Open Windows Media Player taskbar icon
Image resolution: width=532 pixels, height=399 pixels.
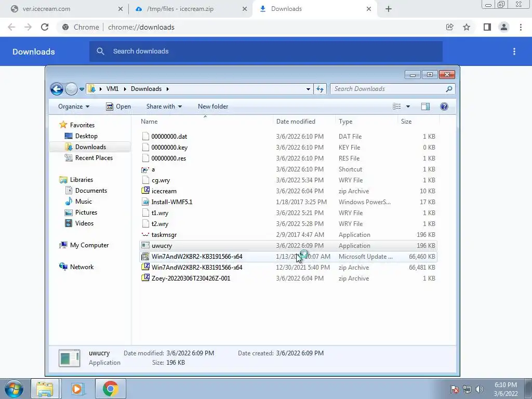tap(78, 389)
